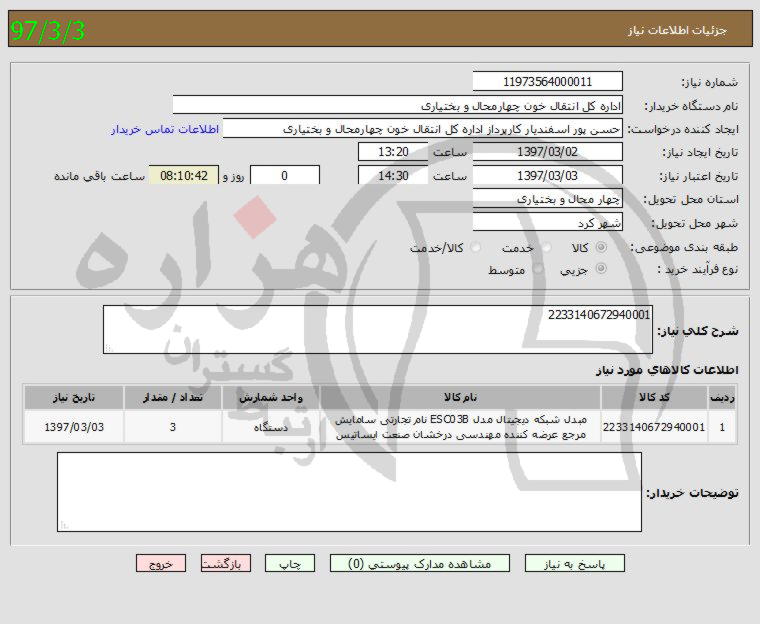This screenshot has height=624, width=760.
Task: Select the کالا radio button
Action: click(601, 247)
